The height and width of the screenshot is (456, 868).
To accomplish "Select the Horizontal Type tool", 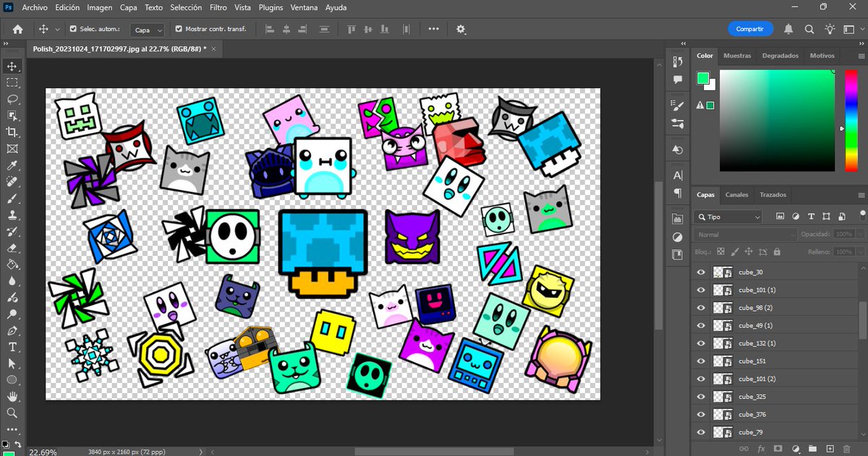I will 12,346.
